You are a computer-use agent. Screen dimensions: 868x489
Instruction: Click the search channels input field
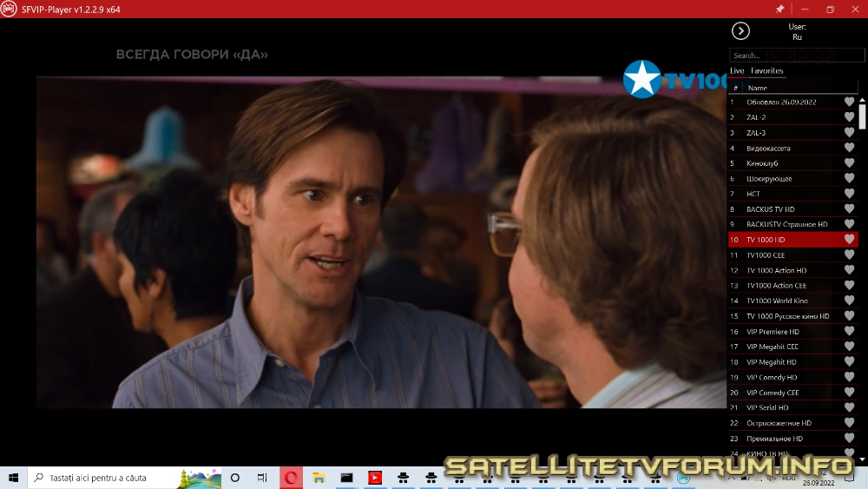tap(797, 56)
